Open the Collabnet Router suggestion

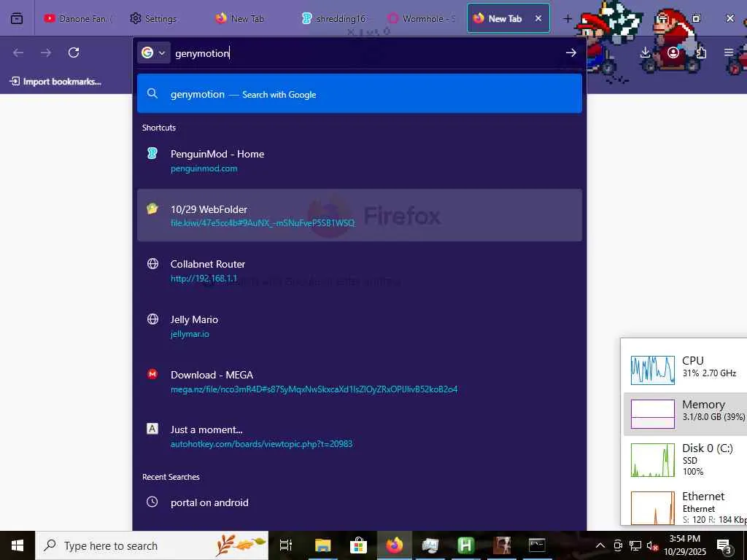pos(360,271)
